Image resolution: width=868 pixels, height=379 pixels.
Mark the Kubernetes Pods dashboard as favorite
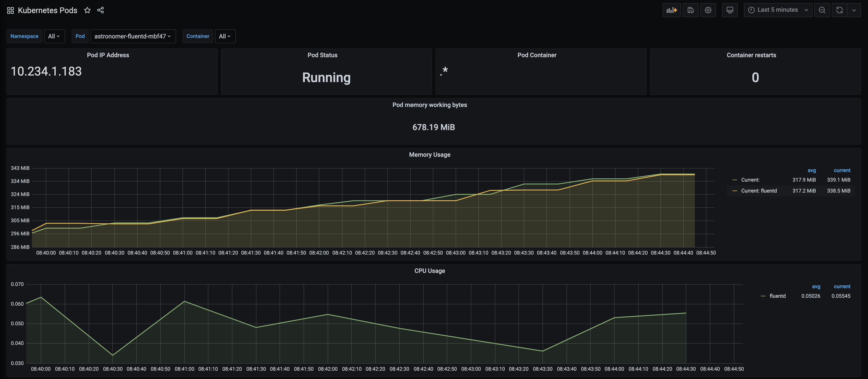(87, 10)
